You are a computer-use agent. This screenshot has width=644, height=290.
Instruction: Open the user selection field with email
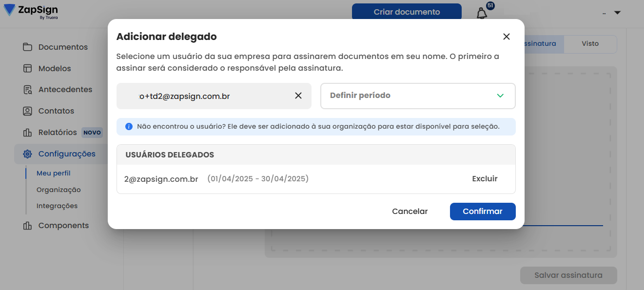[x=214, y=96]
